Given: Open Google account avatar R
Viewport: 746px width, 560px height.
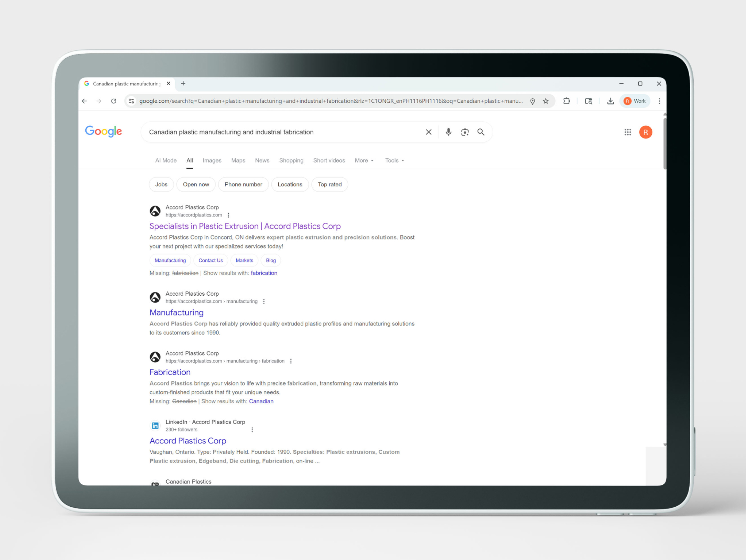Looking at the screenshot, I should tap(646, 132).
